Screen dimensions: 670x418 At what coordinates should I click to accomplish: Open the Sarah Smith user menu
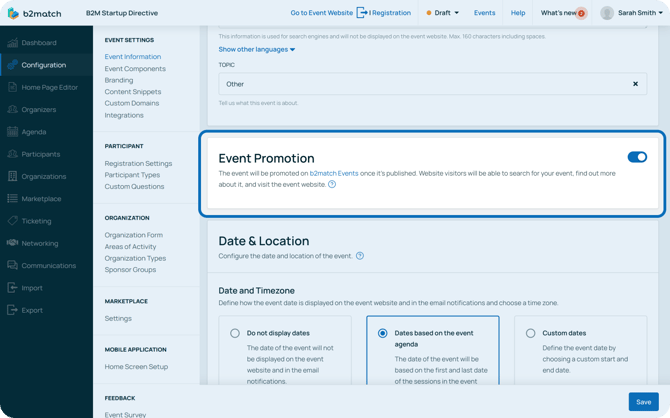coord(632,13)
